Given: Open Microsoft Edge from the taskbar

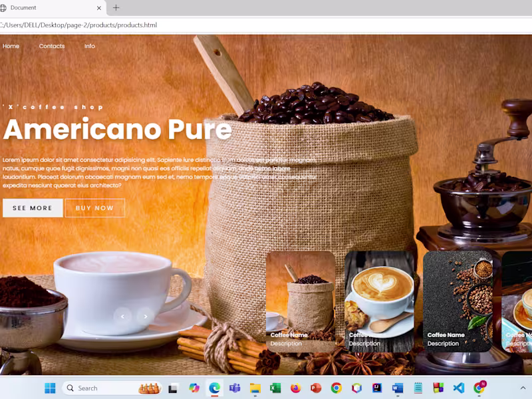Looking at the screenshot, I should point(213,388).
